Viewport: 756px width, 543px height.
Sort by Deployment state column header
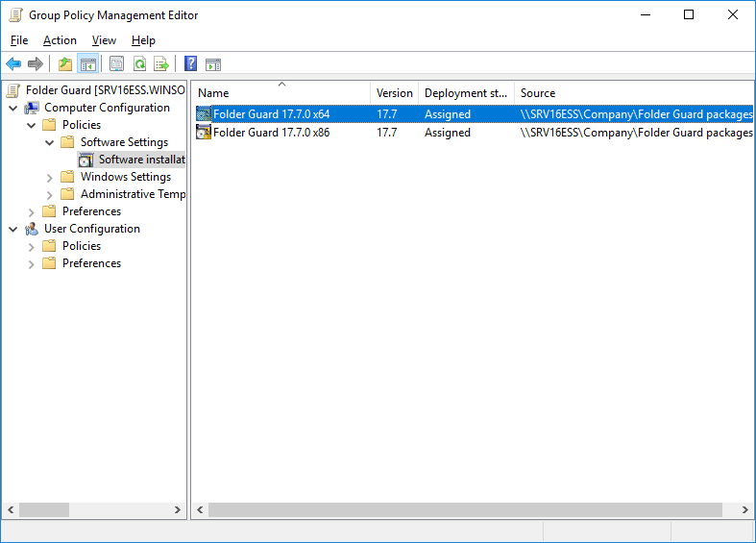coord(466,92)
